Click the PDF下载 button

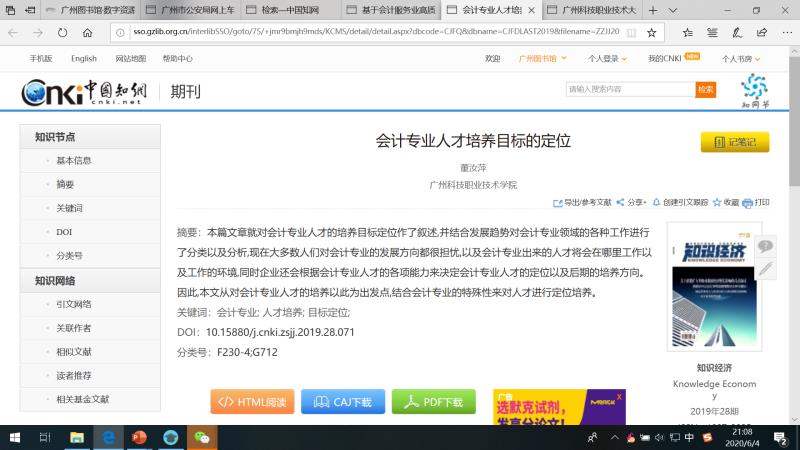click(433, 402)
